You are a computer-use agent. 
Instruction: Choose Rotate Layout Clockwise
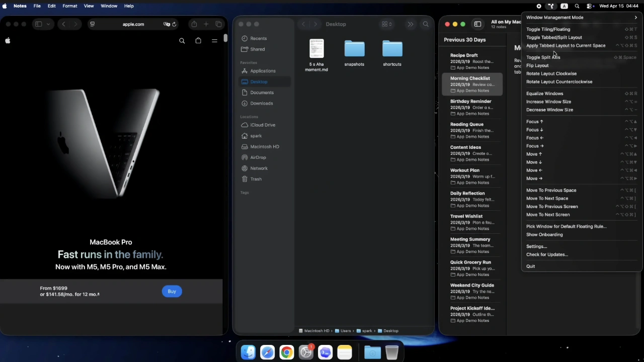(581, 73)
